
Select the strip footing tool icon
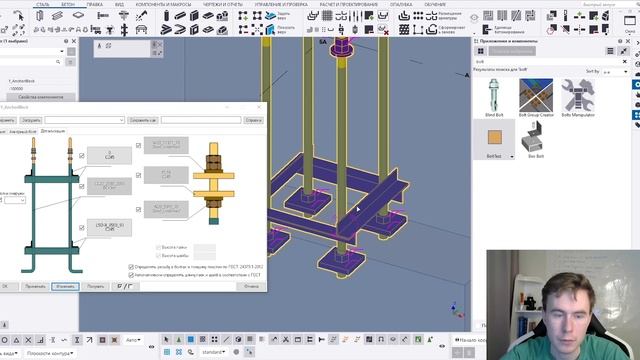[222, 30]
